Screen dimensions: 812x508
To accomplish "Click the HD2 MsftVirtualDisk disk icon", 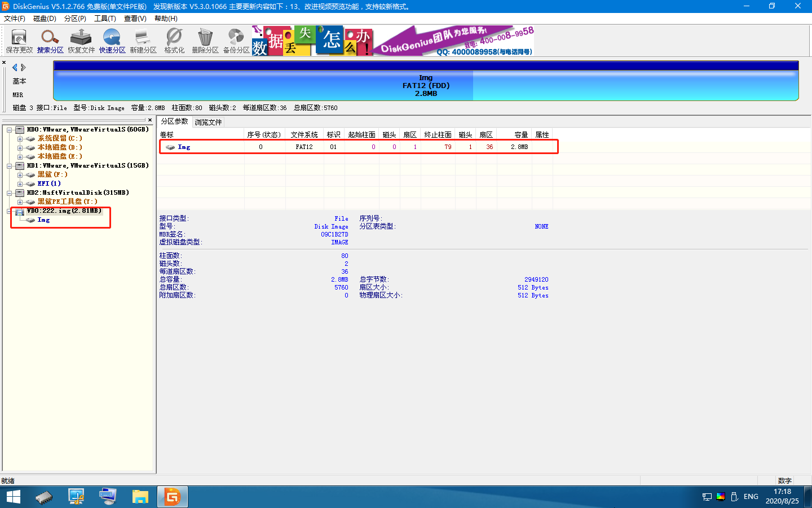I will point(20,192).
